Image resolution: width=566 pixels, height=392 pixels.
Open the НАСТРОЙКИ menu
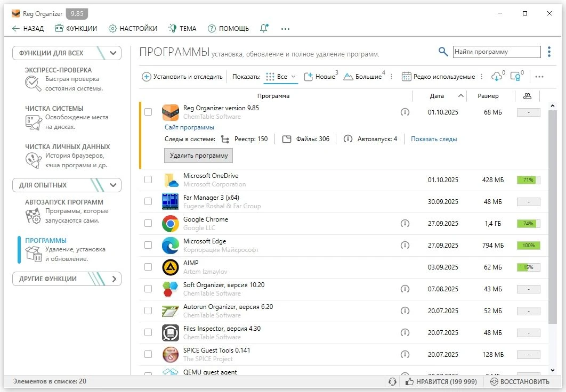pyautogui.click(x=133, y=28)
